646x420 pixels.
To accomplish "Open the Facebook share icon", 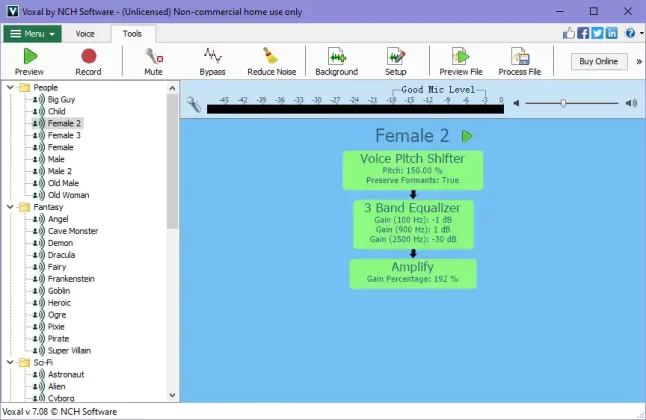I will tap(583, 33).
